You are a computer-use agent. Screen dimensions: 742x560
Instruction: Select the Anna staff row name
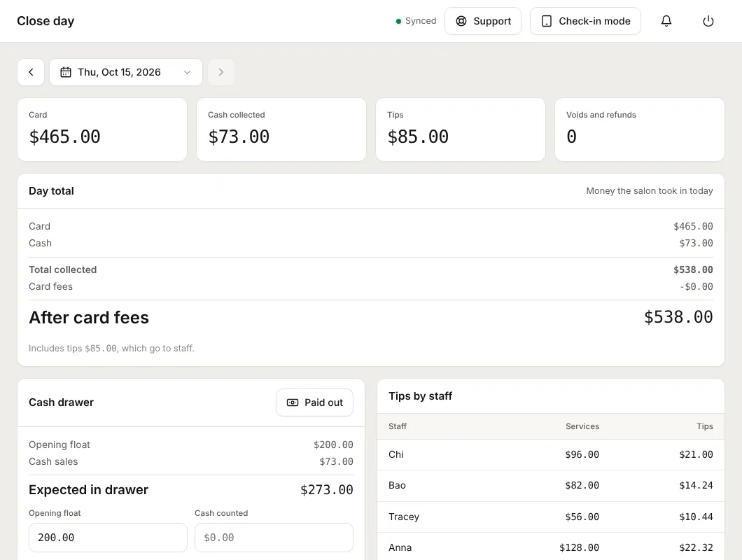tap(400, 547)
